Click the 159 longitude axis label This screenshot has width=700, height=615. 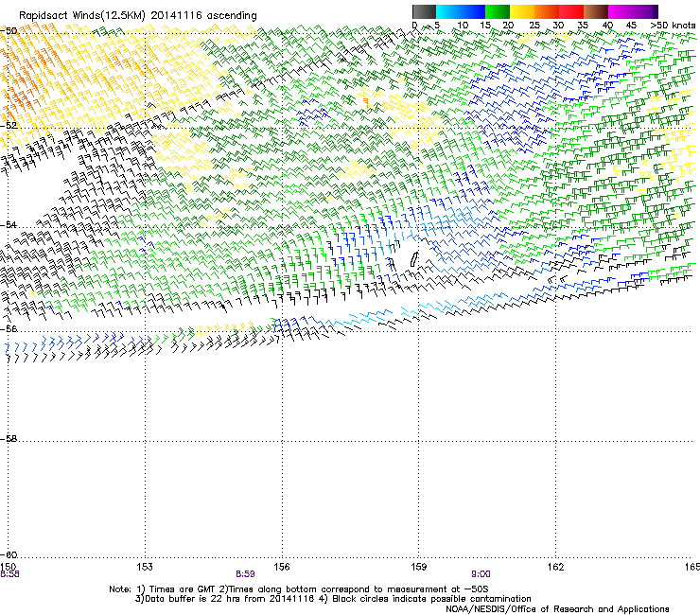pos(418,567)
